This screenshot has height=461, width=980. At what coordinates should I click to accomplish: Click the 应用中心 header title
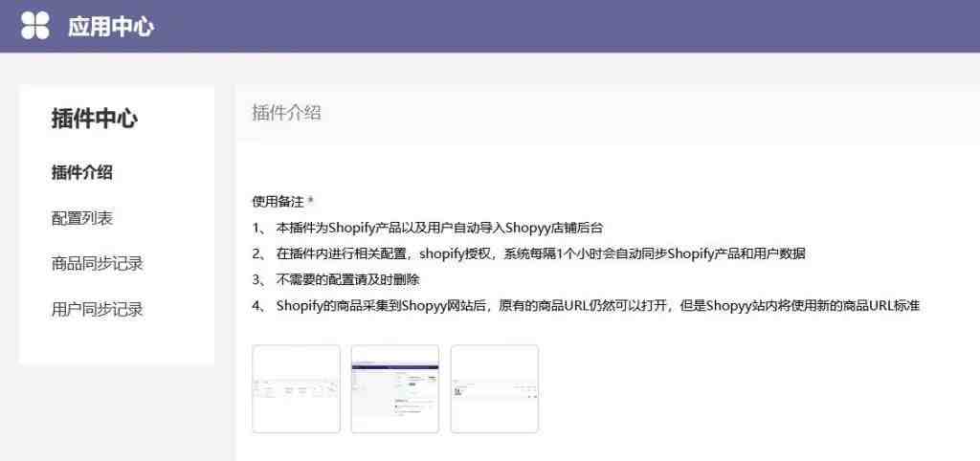tap(111, 27)
